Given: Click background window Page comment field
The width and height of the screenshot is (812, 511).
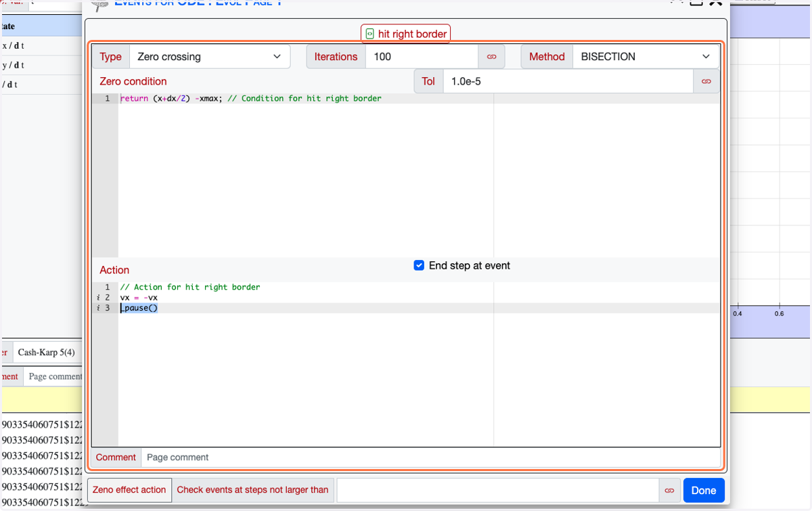Looking at the screenshot, I should [x=53, y=376].
